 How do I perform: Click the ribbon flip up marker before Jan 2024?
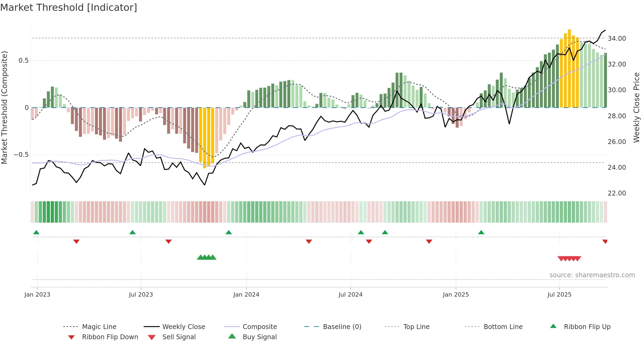point(229,232)
